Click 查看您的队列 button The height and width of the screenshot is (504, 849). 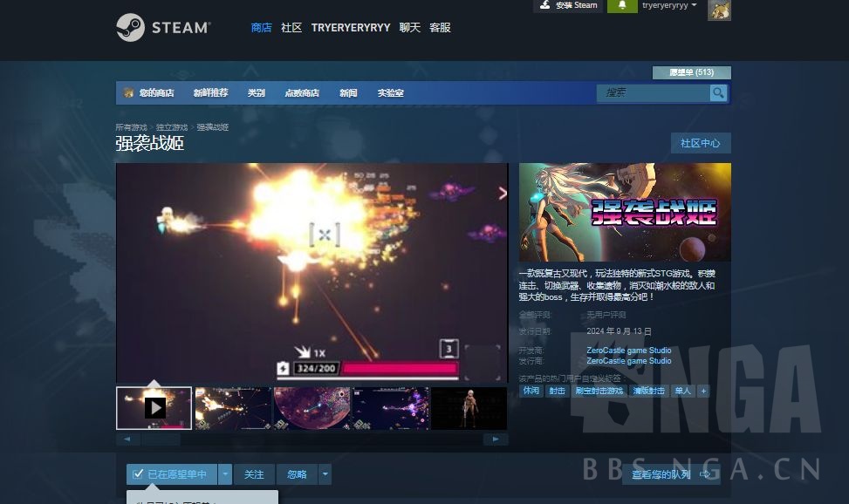(671, 474)
